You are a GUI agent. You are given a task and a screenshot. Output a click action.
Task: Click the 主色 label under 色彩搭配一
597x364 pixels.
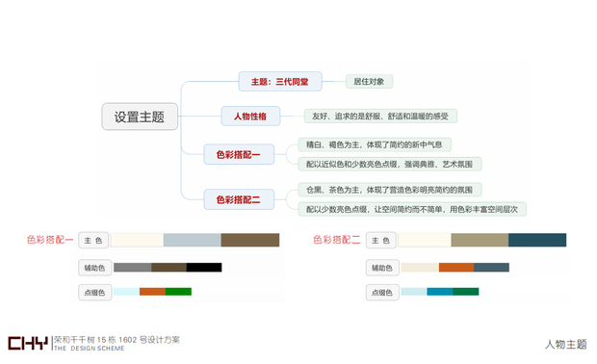(93, 240)
